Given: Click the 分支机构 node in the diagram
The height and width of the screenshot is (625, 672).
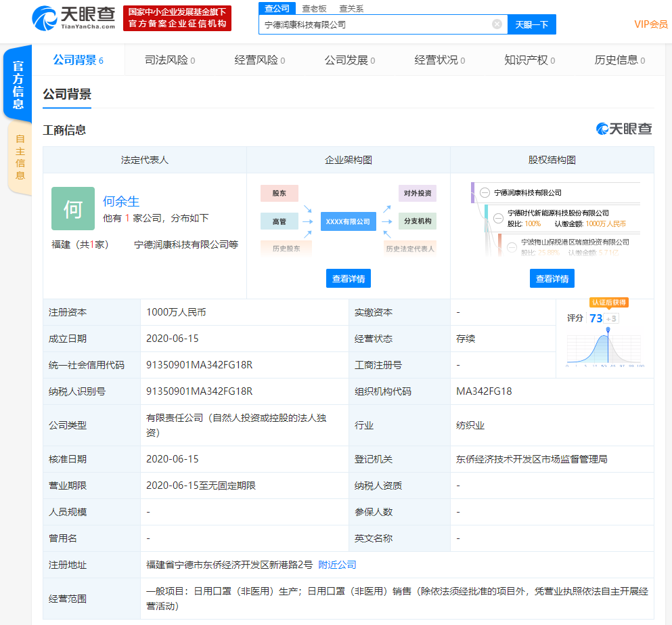Looking at the screenshot, I should pyautogui.click(x=417, y=221).
